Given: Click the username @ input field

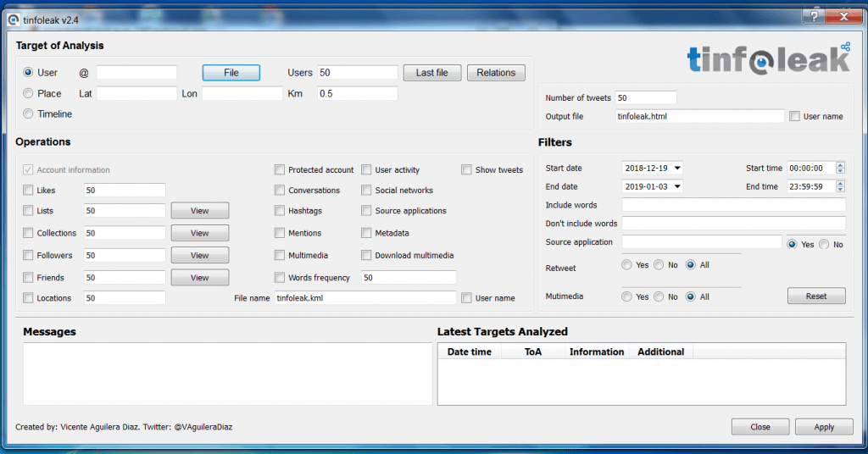Looking at the screenshot, I should point(136,73).
